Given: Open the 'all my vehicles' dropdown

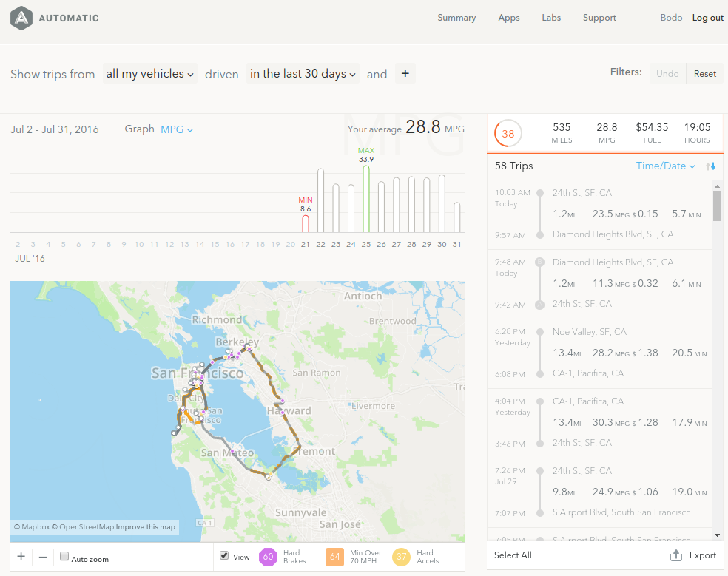Looking at the screenshot, I should [150, 73].
